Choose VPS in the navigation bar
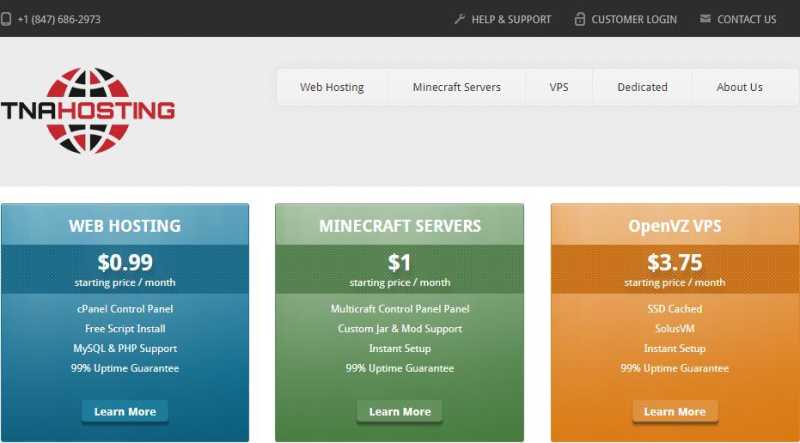This screenshot has height=443, width=800. [559, 87]
